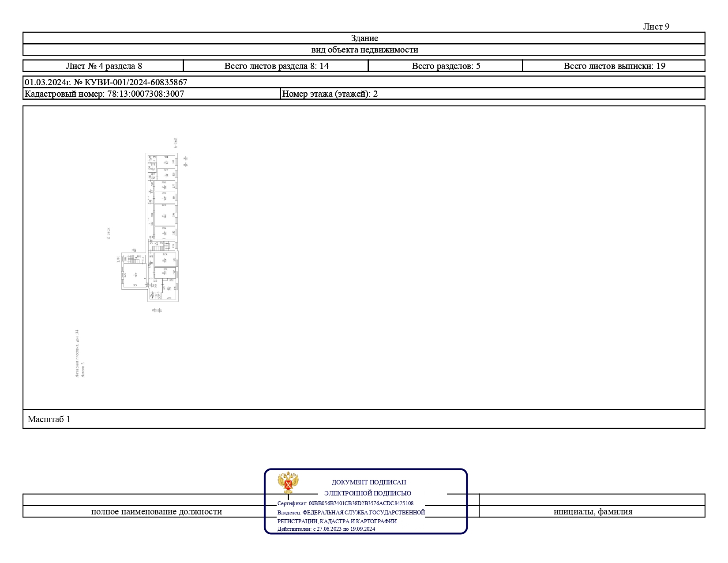Select the "Всего листов выписки: 19" cell

tap(614, 66)
